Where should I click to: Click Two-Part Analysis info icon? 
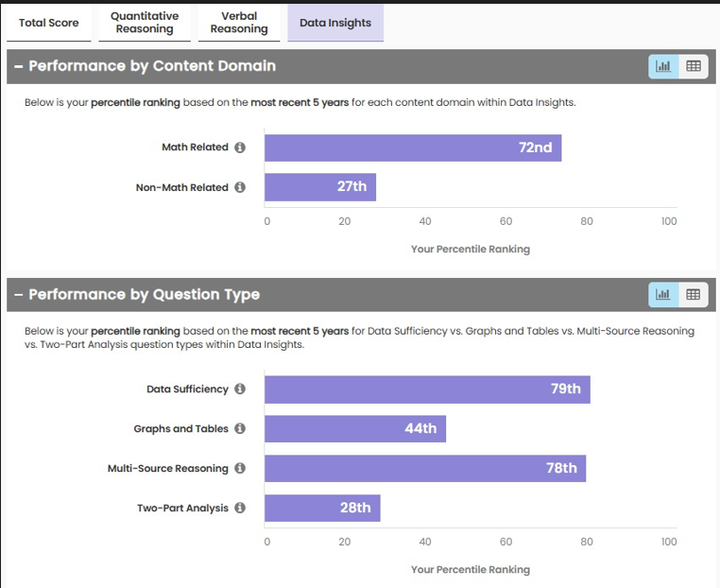pyautogui.click(x=240, y=509)
